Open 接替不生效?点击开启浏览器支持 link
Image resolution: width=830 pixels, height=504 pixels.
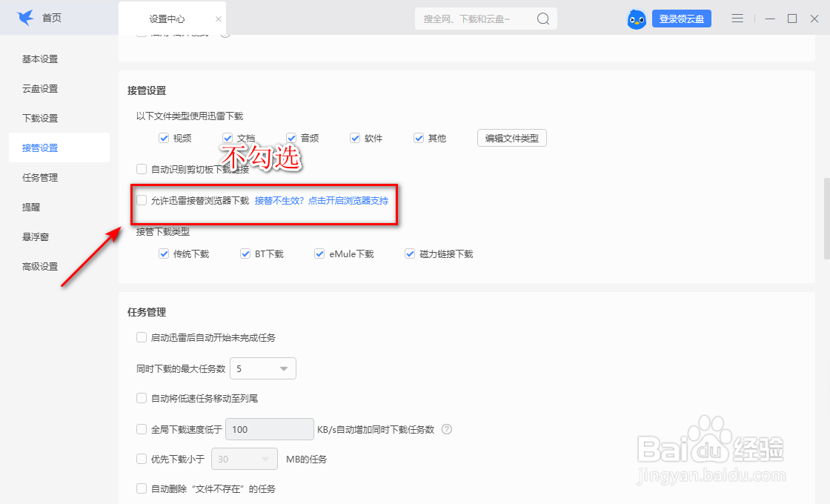pyautogui.click(x=322, y=201)
